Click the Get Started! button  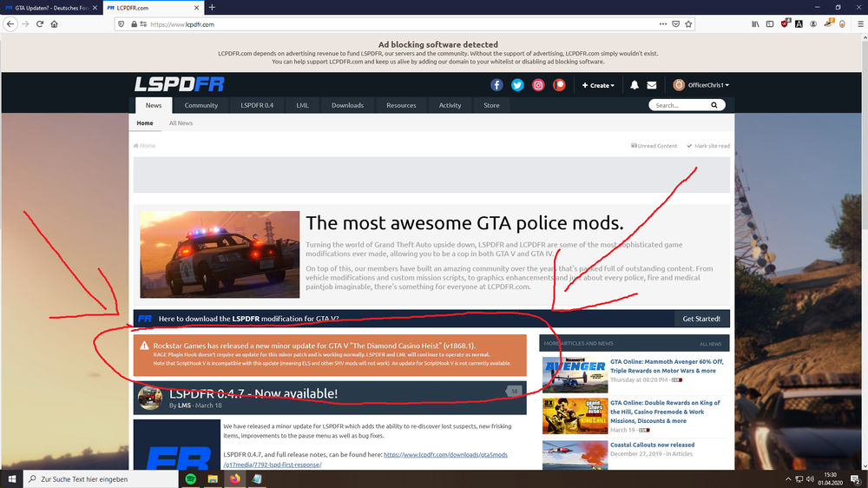coord(701,319)
